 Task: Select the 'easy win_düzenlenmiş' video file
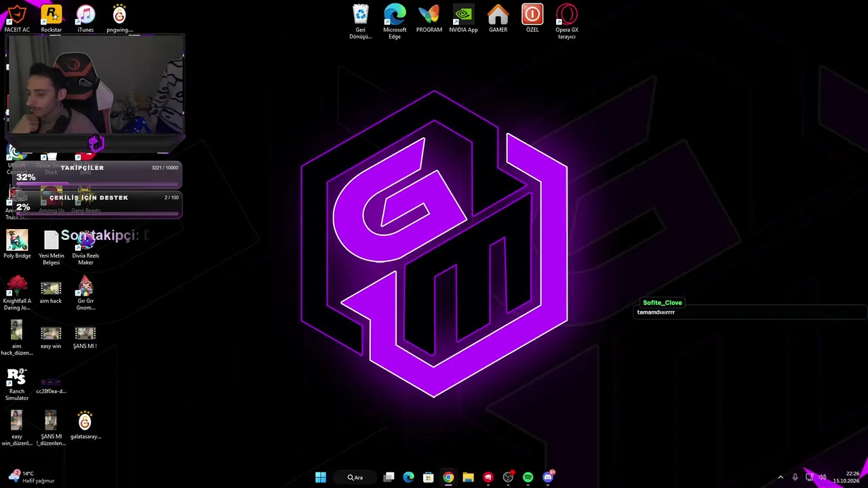[17, 429]
